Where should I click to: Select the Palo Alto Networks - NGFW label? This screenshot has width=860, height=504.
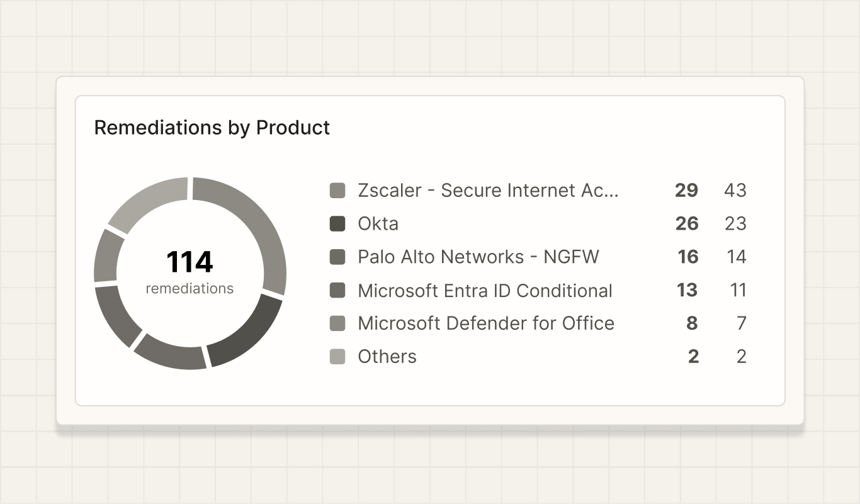tap(478, 257)
